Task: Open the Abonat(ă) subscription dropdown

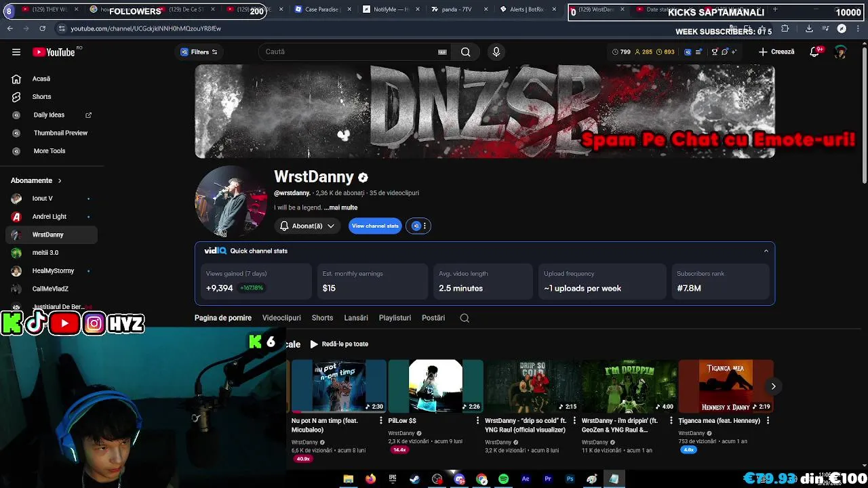Action: click(x=307, y=226)
